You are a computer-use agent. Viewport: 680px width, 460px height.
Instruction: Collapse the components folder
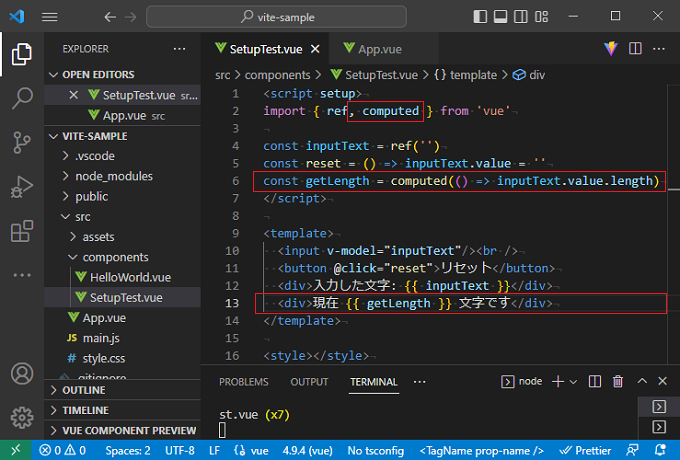122,258
